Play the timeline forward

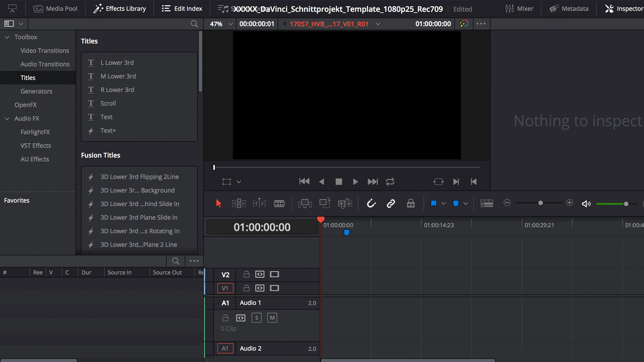355,182
